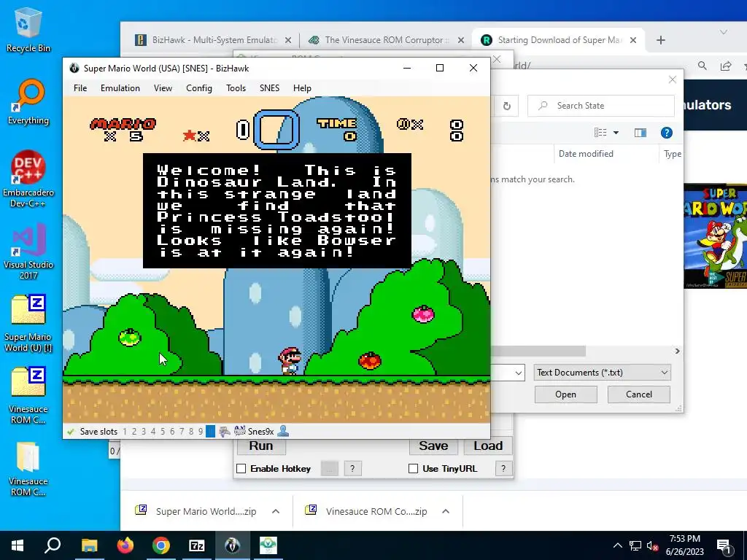Open the Windows Start menu
Viewport: 747px width, 560px height.
pyautogui.click(x=18, y=545)
